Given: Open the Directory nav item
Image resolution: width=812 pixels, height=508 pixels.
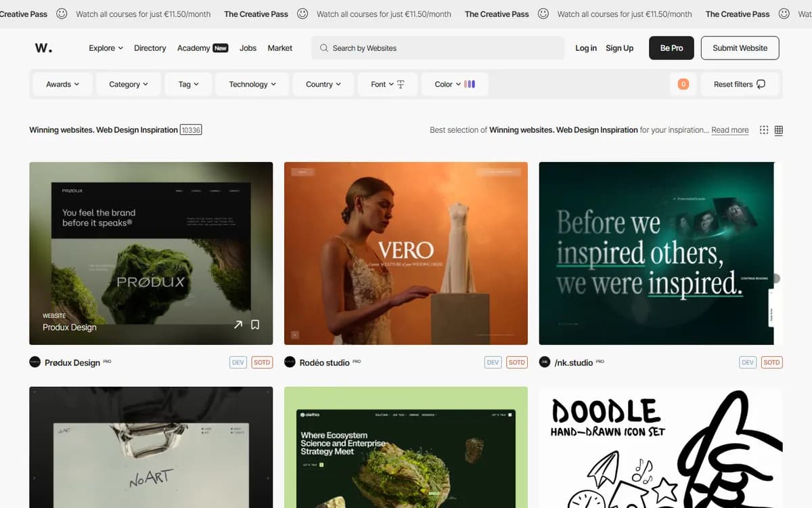Looking at the screenshot, I should (150, 48).
